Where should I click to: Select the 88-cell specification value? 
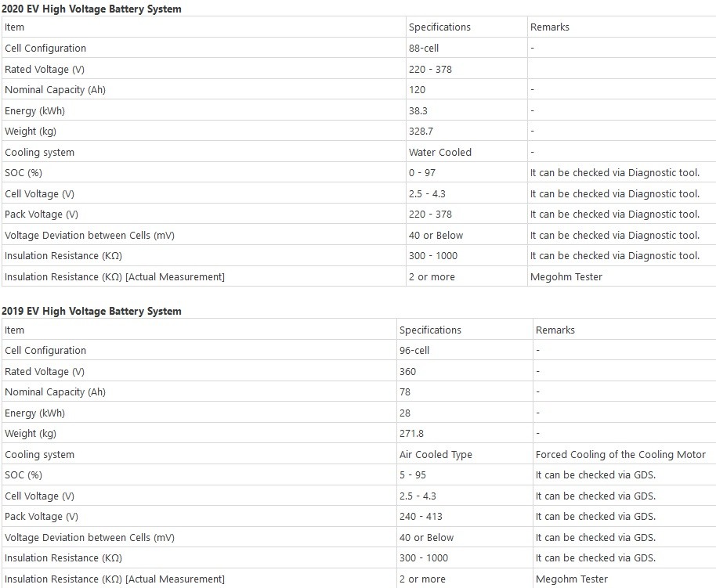pyautogui.click(x=424, y=48)
